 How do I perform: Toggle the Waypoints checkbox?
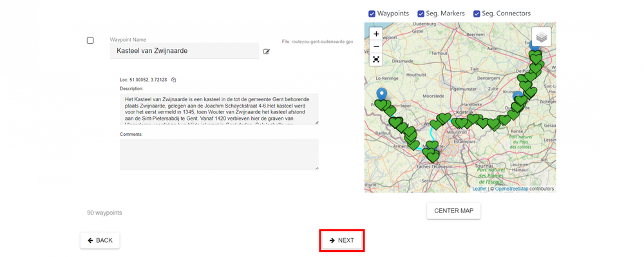(372, 14)
